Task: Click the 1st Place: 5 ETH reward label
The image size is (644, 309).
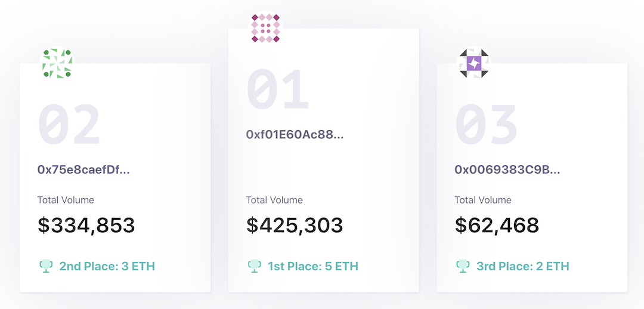Action: [x=312, y=266]
